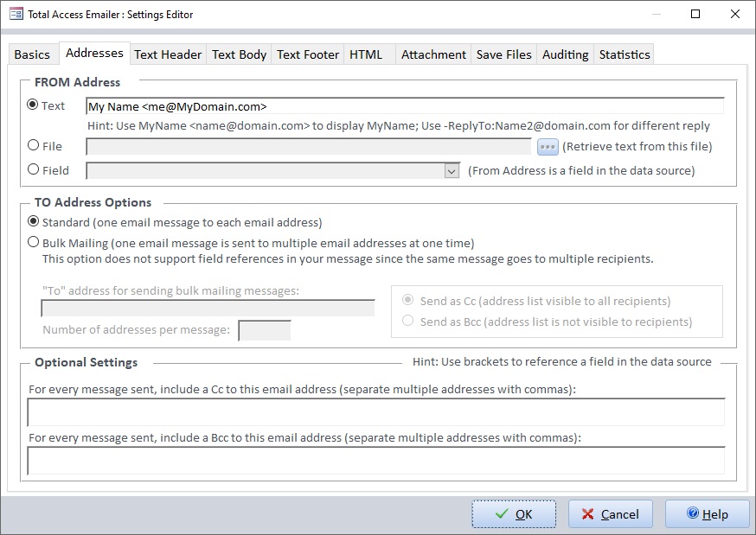Maximize the Settings Editor window

pos(695,14)
